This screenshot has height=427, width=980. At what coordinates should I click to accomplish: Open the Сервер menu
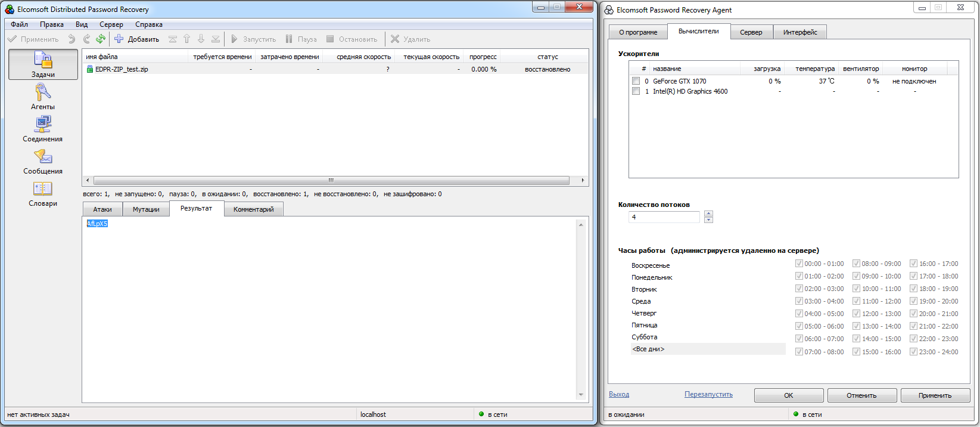point(111,24)
